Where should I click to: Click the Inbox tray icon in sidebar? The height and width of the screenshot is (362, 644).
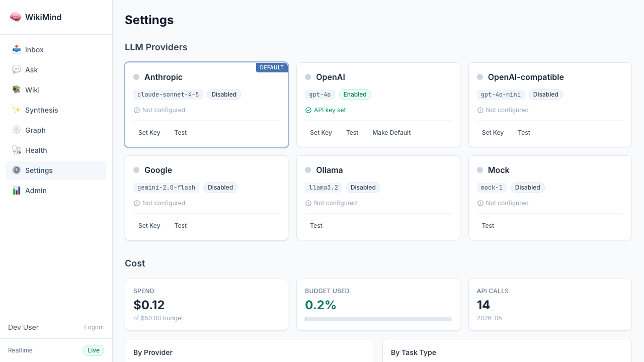point(17,50)
